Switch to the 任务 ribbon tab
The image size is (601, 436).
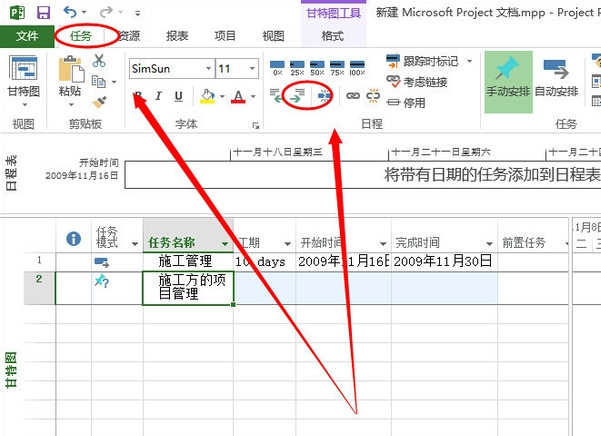click(81, 36)
